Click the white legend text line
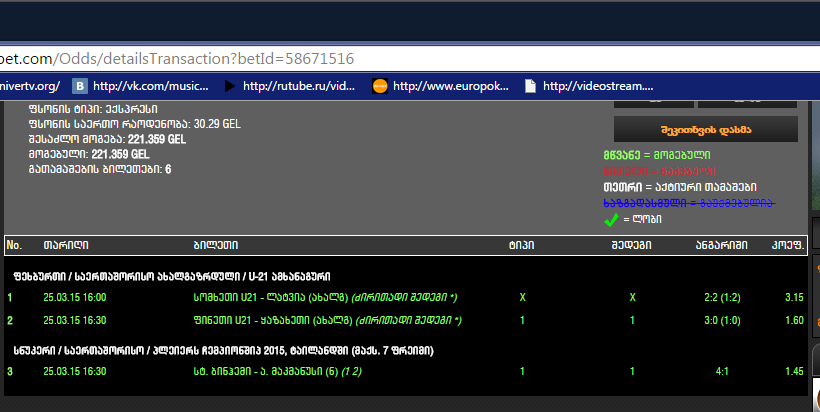Image resolution: width=820 pixels, height=412 pixels. [680, 187]
